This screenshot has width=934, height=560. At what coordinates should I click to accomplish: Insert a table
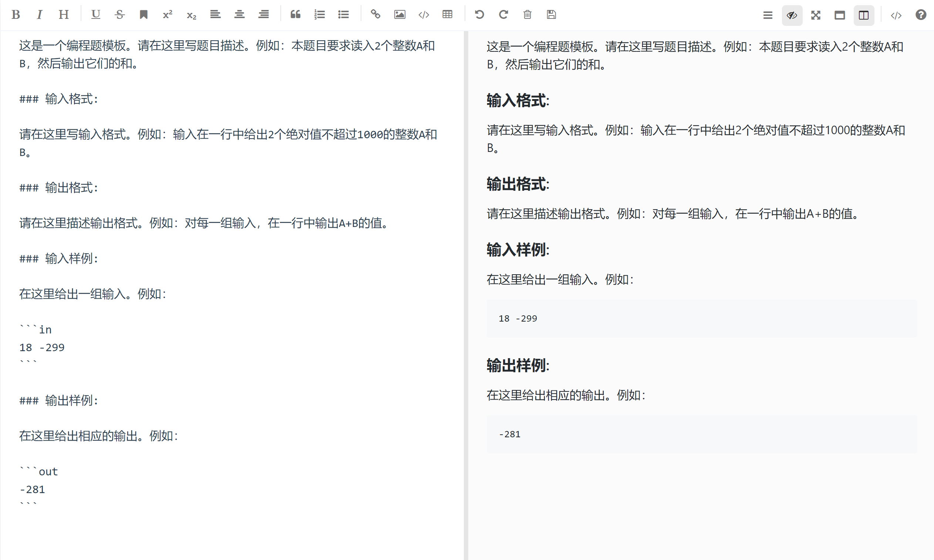tap(447, 15)
